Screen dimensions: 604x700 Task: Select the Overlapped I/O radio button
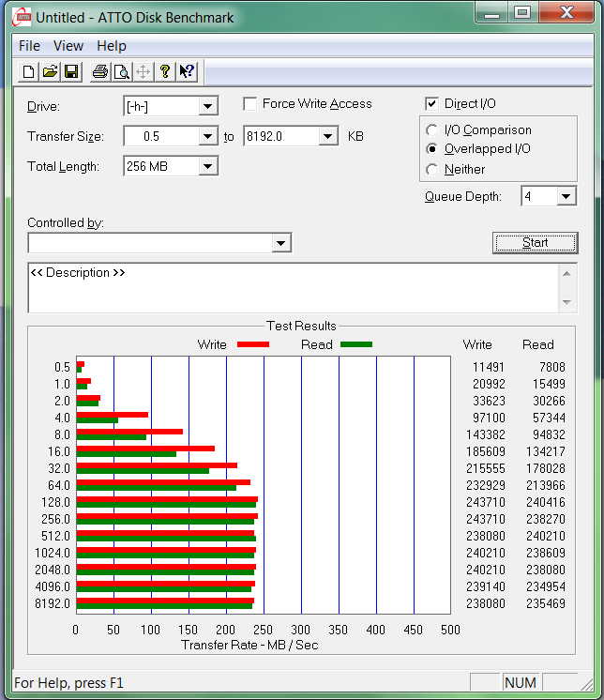coord(431,148)
